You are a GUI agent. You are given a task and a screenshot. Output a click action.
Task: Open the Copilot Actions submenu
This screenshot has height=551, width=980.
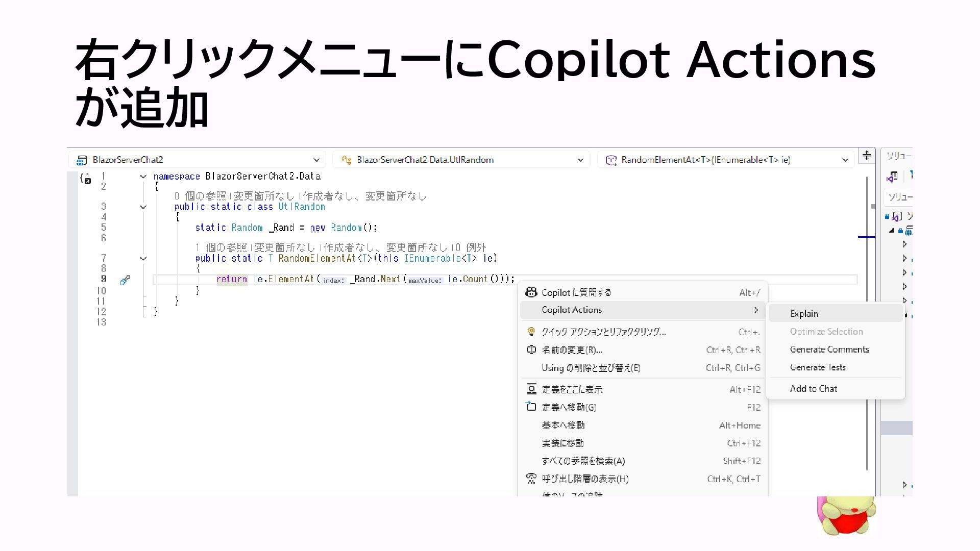click(x=643, y=310)
